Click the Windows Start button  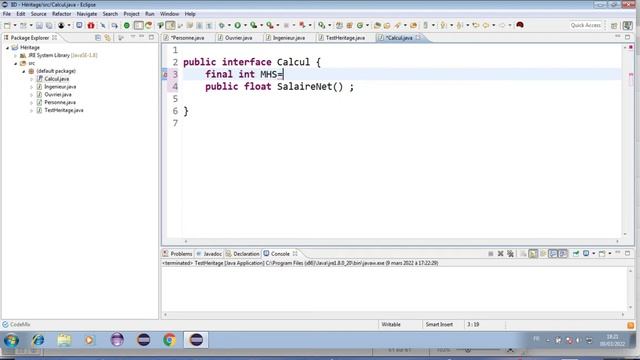(11, 340)
